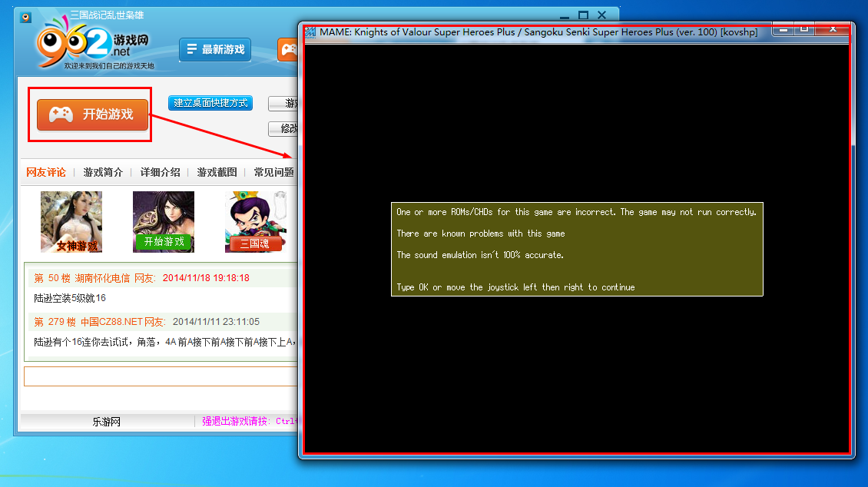Select the 常见问题 tab

pyautogui.click(x=274, y=172)
